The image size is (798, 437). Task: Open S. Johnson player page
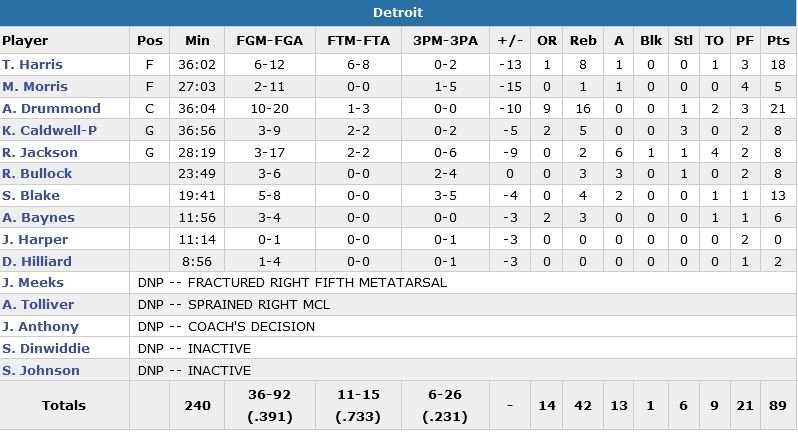[x=40, y=371]
